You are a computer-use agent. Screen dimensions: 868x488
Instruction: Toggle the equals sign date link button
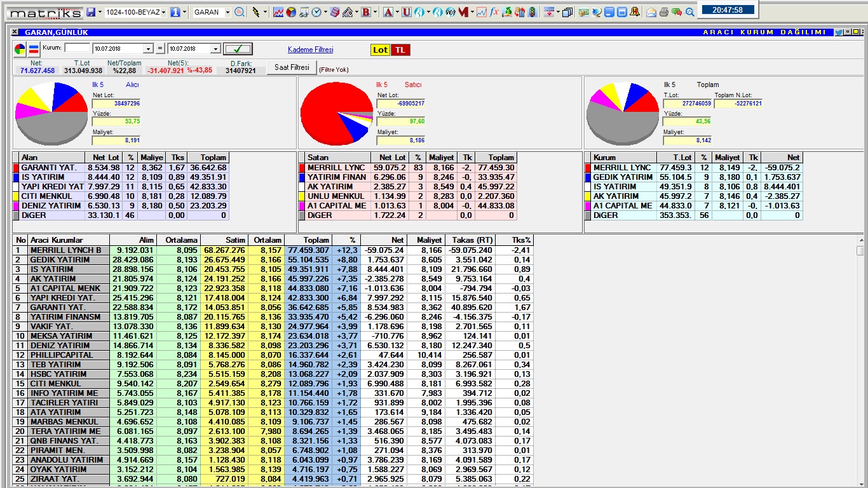[160, 49]
